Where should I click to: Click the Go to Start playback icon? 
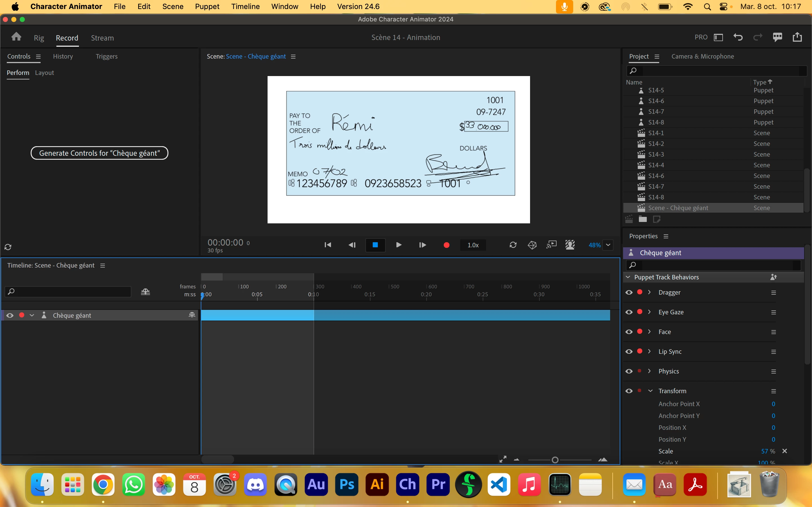click(328, 245)
